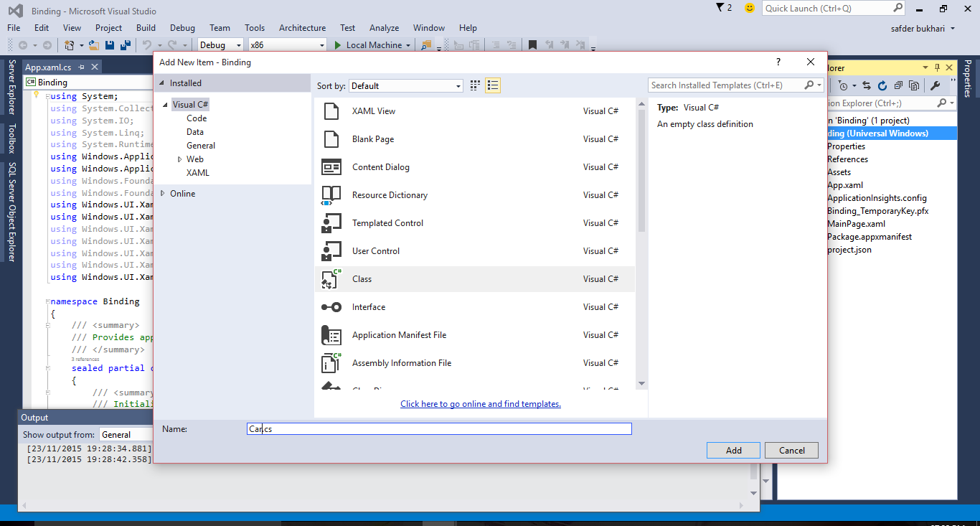Open the File menu

tap(14, 28)
